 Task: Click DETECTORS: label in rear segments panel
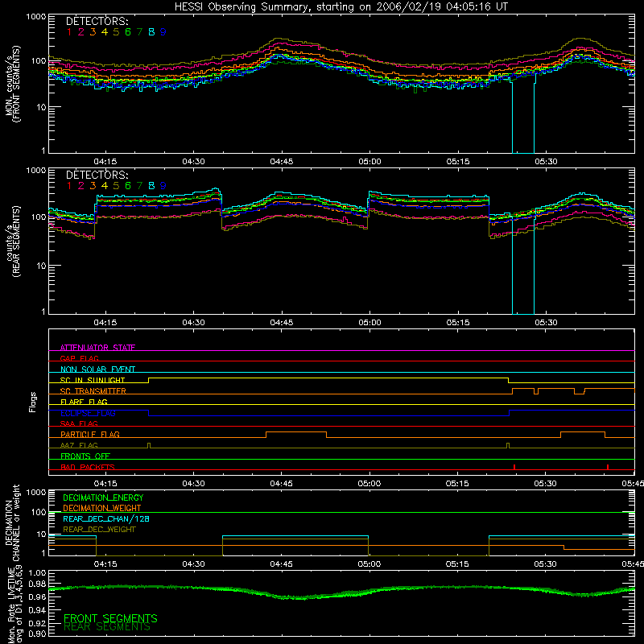[97, 175]
